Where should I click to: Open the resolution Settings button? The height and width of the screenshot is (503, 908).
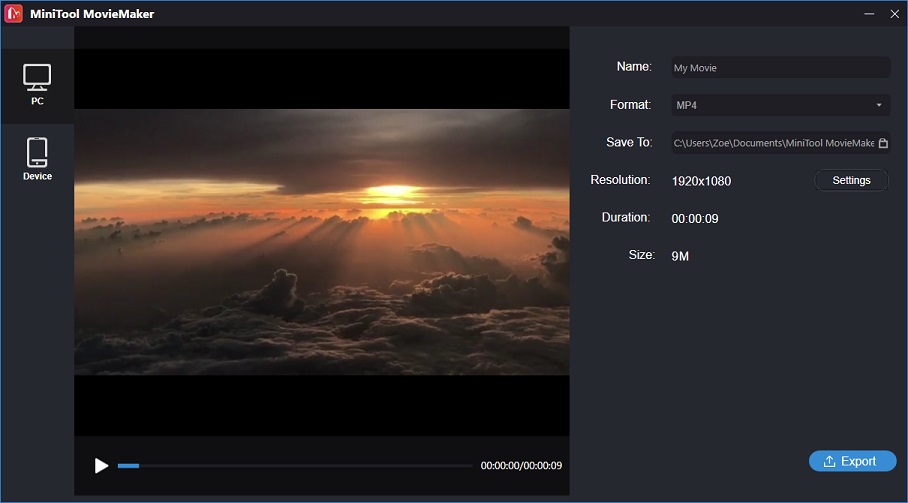(x=851, y=180)
